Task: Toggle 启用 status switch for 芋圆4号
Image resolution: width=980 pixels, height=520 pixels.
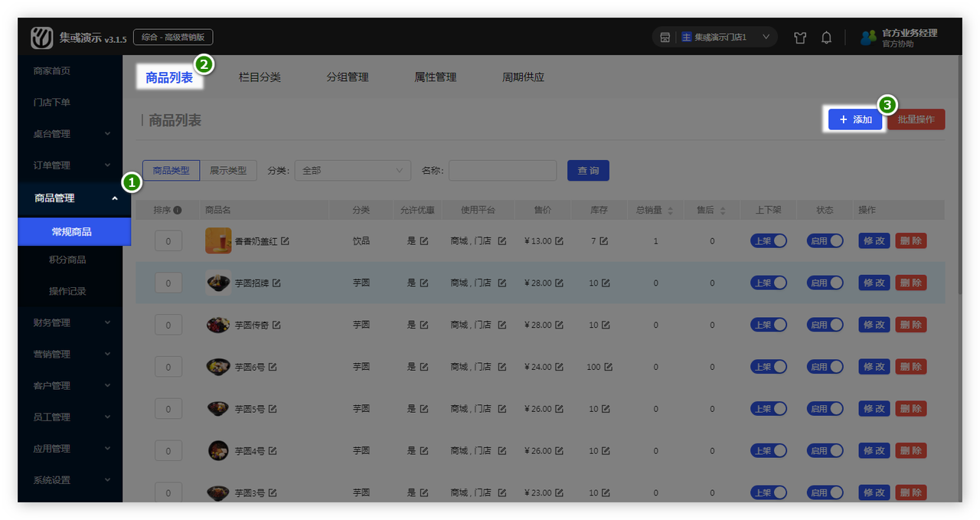Action: 825,451
